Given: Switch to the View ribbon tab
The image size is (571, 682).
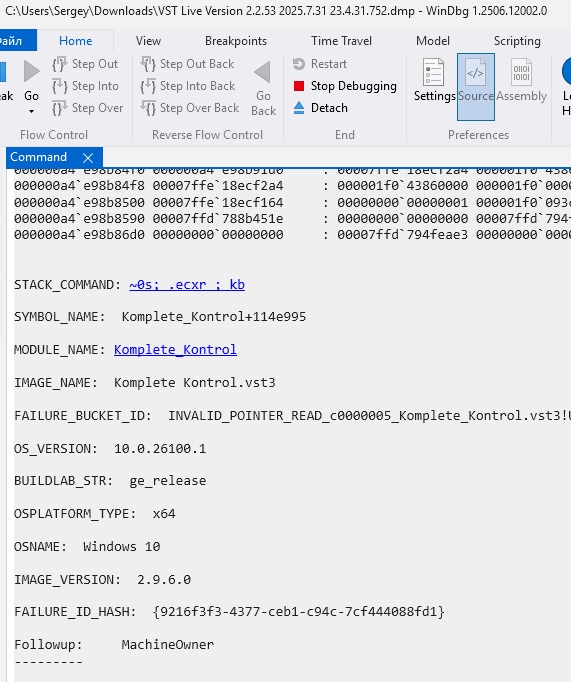Looking at the screenshot, I should click(148, 41).
